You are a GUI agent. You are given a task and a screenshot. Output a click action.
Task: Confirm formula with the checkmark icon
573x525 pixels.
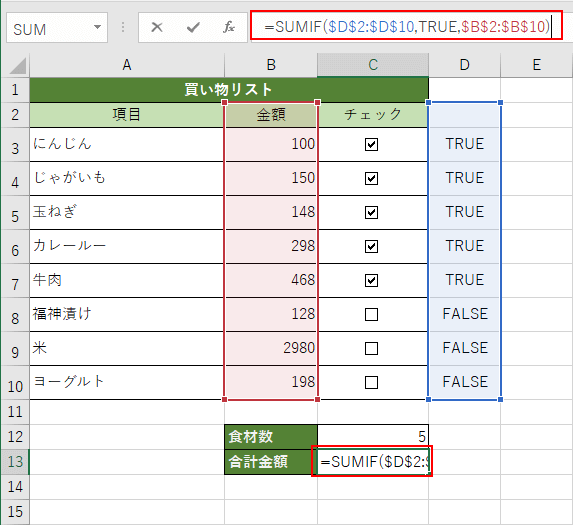193,27
